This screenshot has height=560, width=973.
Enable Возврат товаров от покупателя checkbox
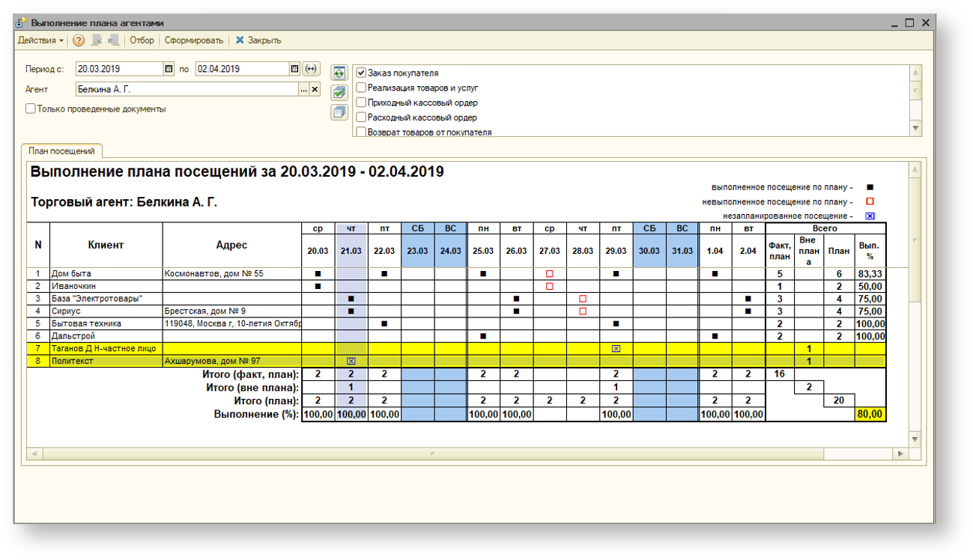click(x=361, y=133)
